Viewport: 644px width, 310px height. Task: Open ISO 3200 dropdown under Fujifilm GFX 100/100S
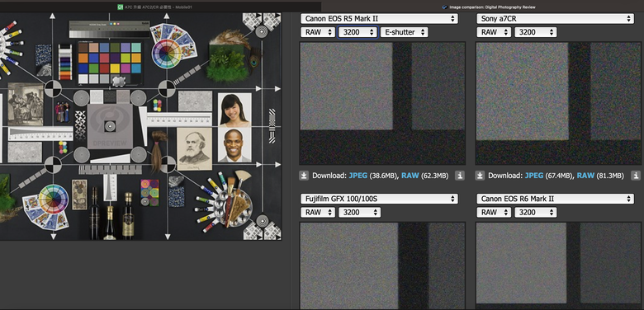[359, 213]
